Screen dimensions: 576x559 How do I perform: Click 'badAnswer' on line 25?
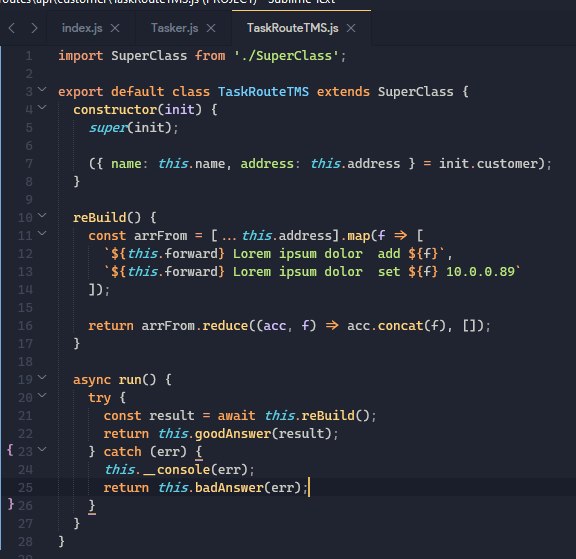tap(229, 488)
